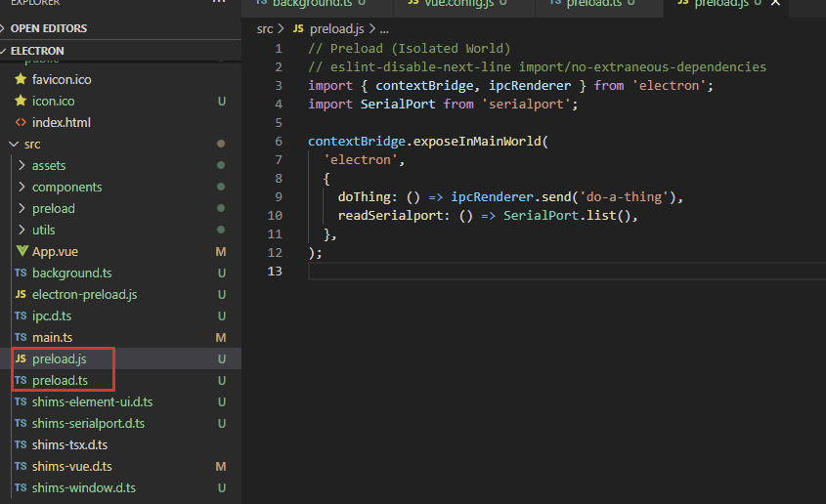Close the preload.js editor tab
Image resolution: width=826 pixels, height=504 pixels.
pyautogui.click(x=775, y=3)
